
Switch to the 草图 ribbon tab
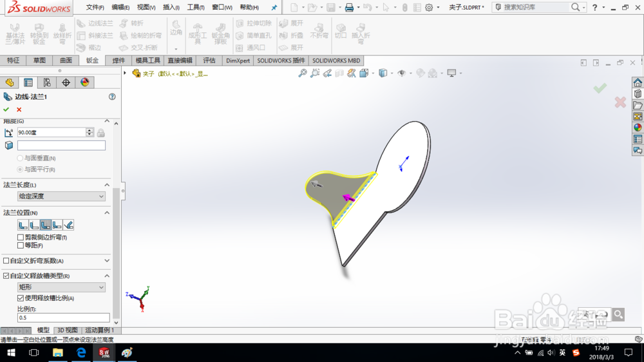(x=39, y=61)
